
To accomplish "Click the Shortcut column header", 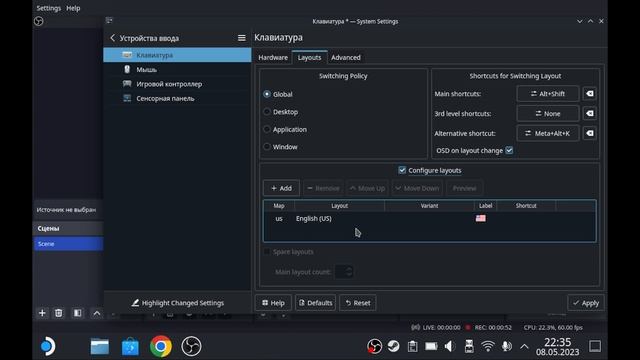I will (x=526, y=206).
